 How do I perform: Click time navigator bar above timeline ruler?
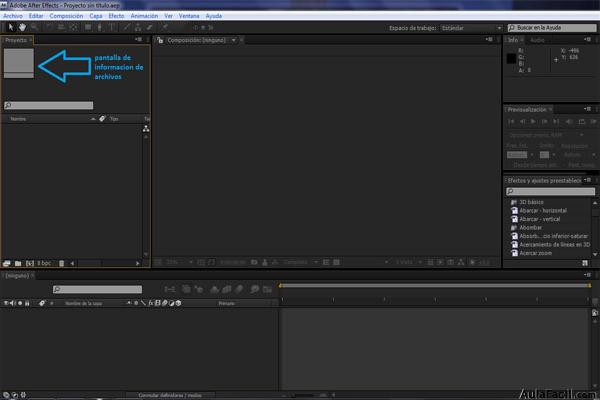(x=434, y=286)
